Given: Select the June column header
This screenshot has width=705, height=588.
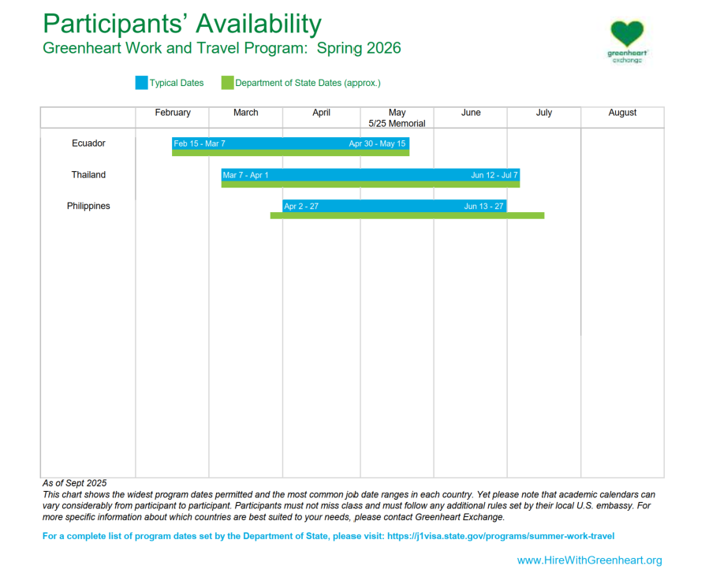Looking at the screenshot, I should (x=471, y=113).
